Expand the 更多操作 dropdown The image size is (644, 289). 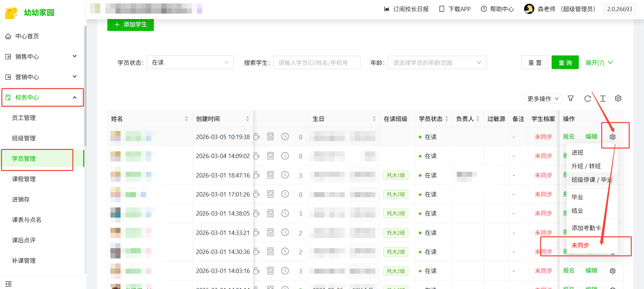pos(542,99)
